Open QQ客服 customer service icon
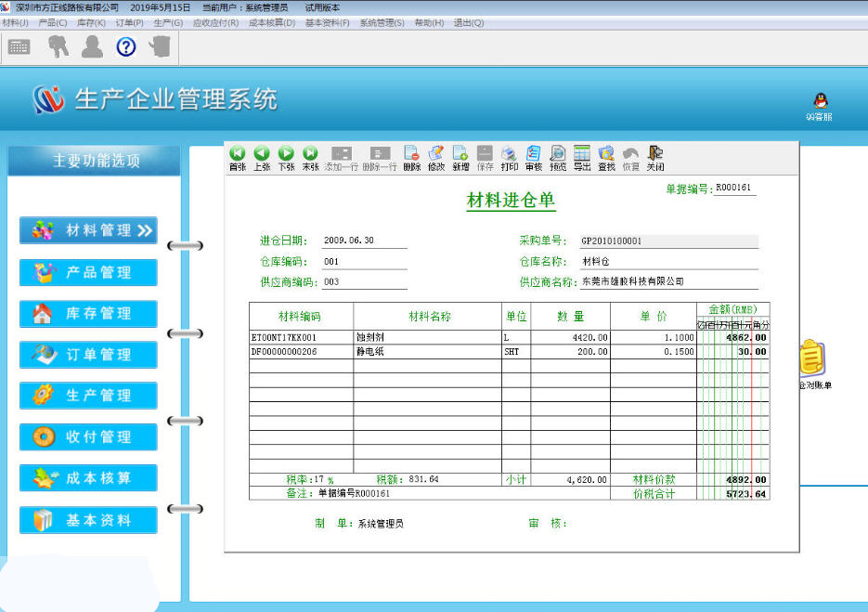Image resolution: width=868 pixels, height=612 pixels. point(819,105)
